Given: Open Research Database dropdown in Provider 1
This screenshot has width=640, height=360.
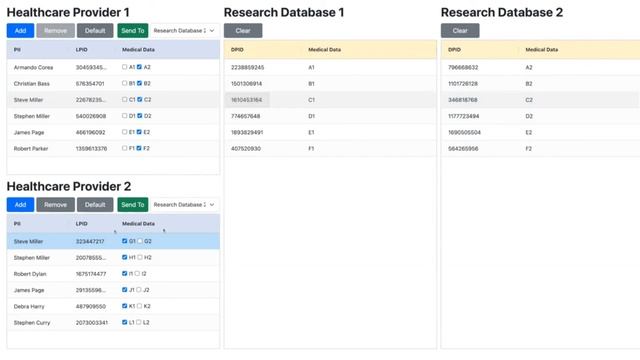Looking at the screenshot, I should click(x=184, y=31).
